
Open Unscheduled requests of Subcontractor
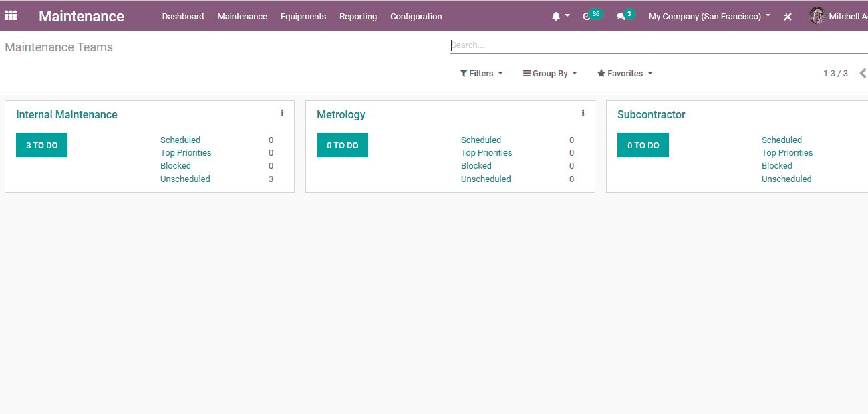pyautogui.click(x=786, y=179)
